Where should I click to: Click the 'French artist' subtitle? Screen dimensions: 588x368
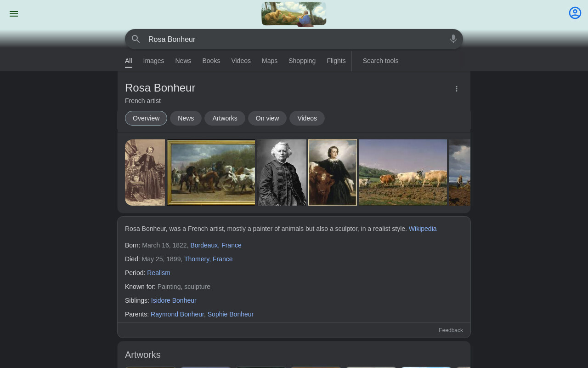click(x=143, y=101)
